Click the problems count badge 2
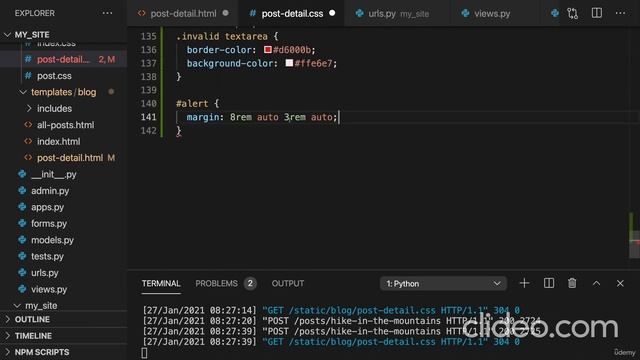 pyautogui.click(x=250, y=283)
